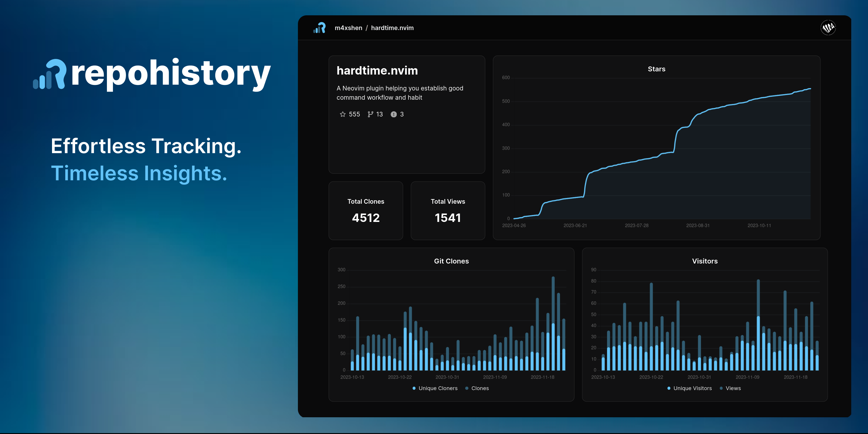Toggle the Unique Cloners legend item
868x434 pixels.
pyautogui.click(x=435, y=388)
